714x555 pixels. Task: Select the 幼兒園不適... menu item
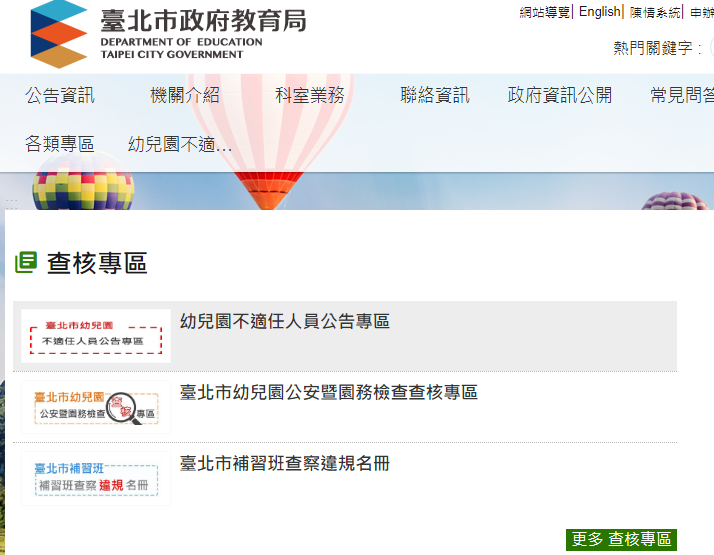click(x=180, y=145)
